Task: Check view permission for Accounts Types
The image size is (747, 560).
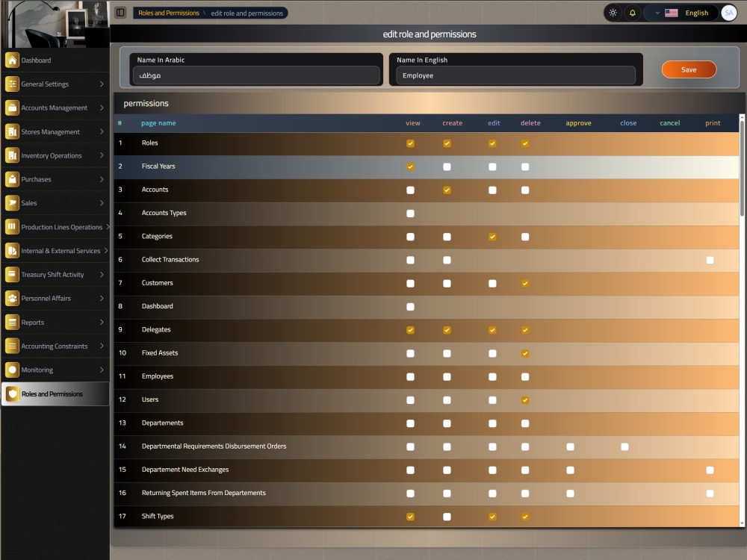Action: tap(410, 214)
